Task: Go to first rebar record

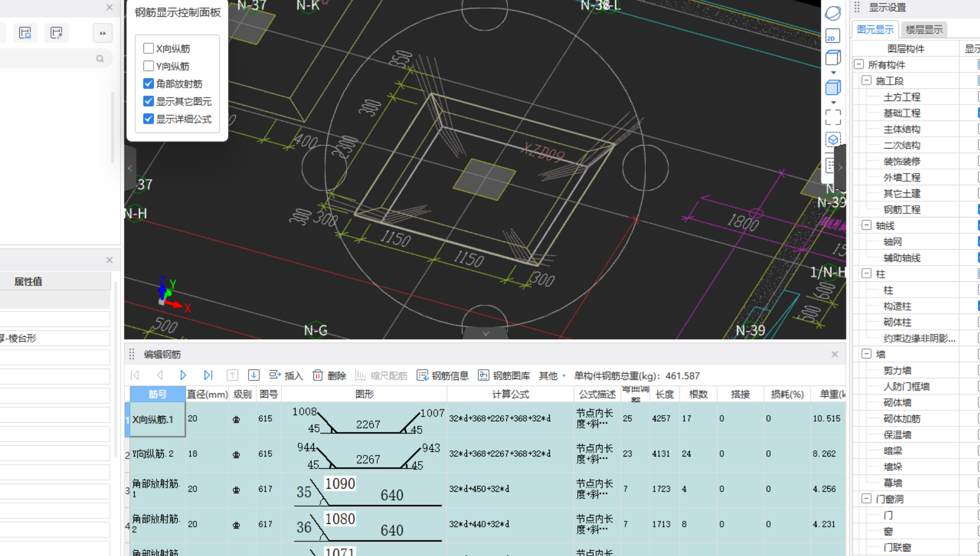Action: [135, 375]
